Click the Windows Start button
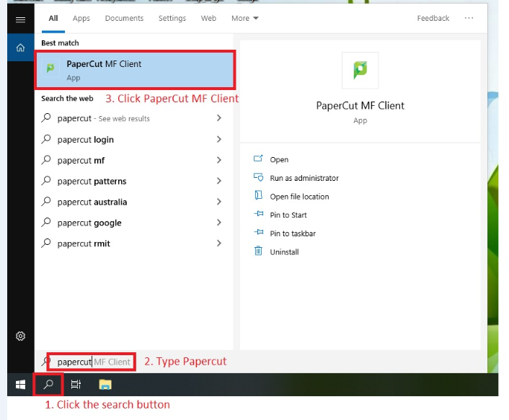Viewport: 509px width, 420px height. click(20, 385)
